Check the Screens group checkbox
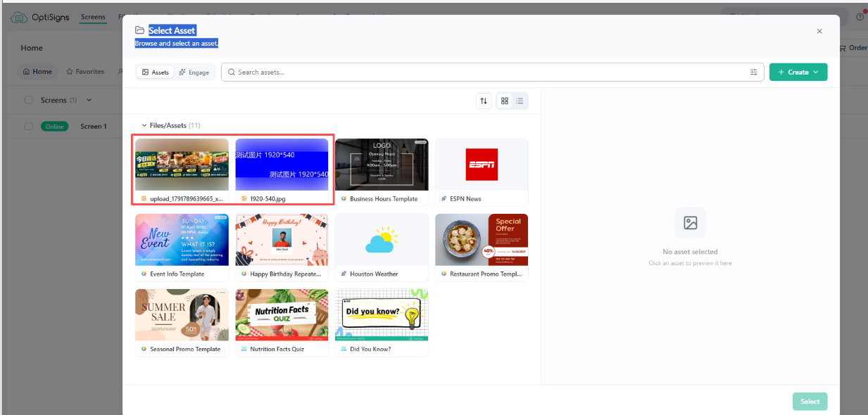868x415 pixels. tap(29, 100)
